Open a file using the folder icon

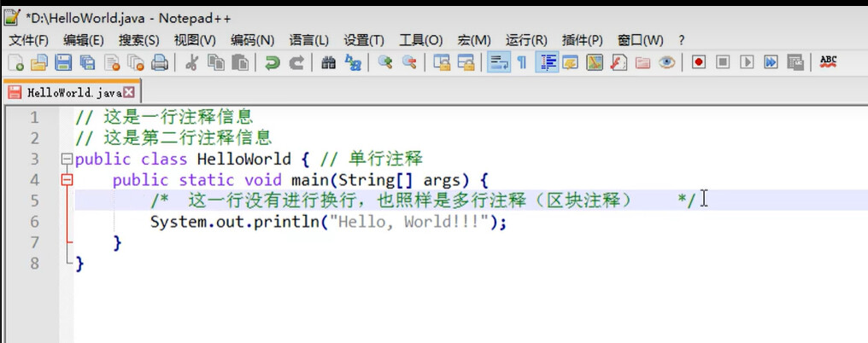[x=38, y=62]
